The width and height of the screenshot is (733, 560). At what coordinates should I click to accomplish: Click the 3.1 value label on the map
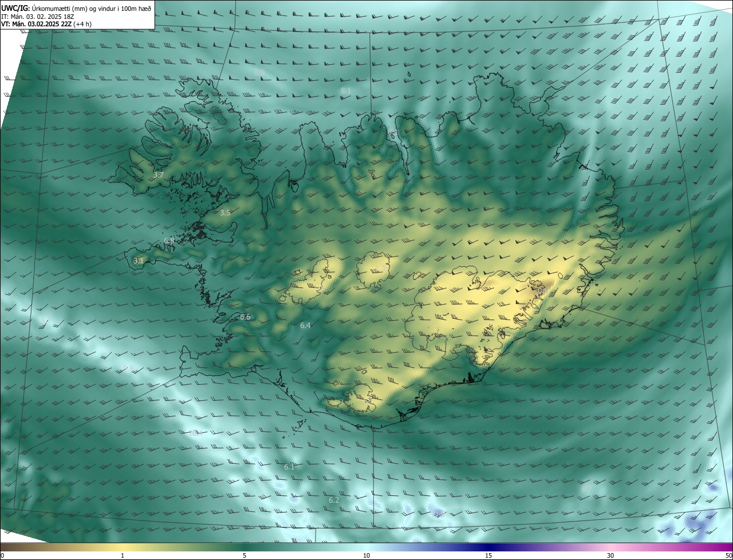point(139,261)
